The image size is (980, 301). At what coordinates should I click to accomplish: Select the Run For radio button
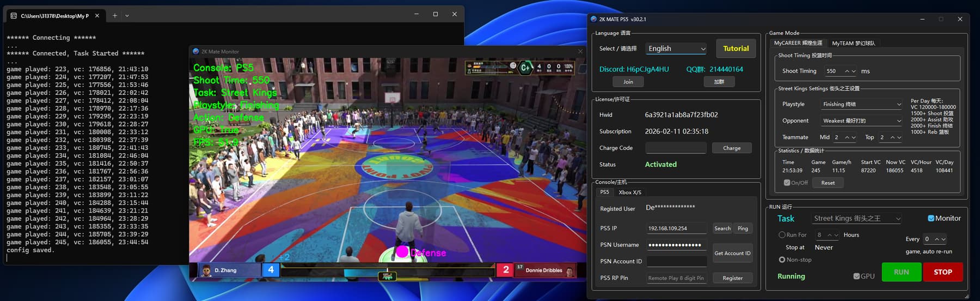coord(782,235)
